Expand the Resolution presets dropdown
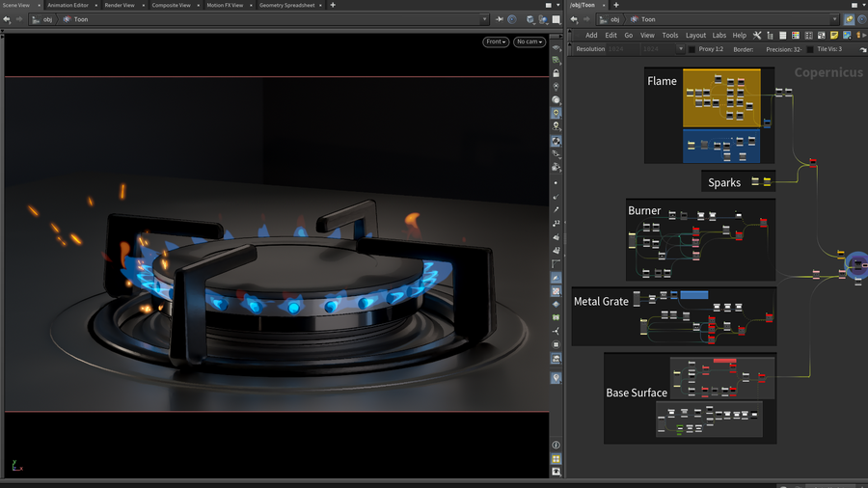The width and height of the screenshot is (868, 488). click(680, 49)
